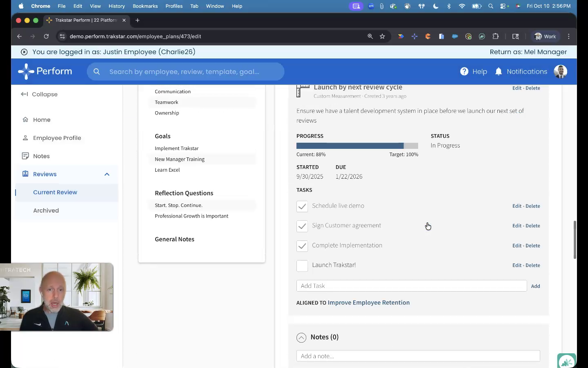Open the macOS Wi-Fi status icon

(462, 6)
